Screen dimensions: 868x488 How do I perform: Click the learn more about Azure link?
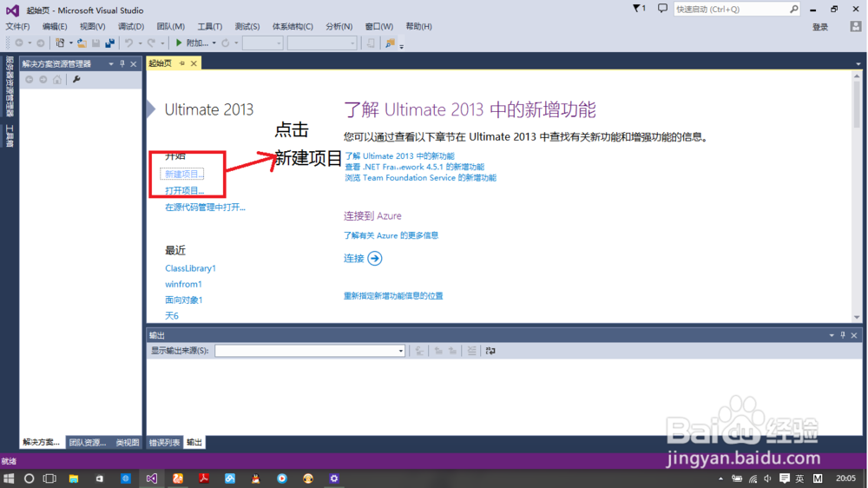pos(391,235)
